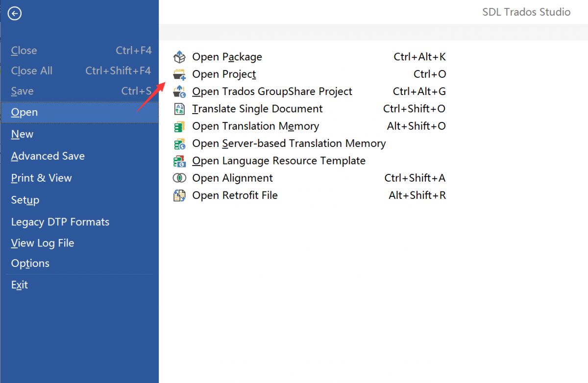
Task: Click View Log File
Action: pos(43,243)
